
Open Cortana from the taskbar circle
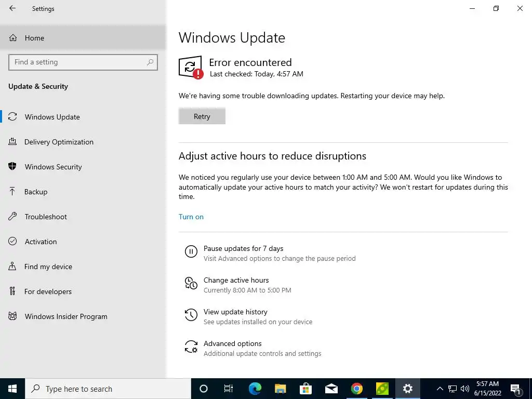pyautogui.click(x=203, y=389)
